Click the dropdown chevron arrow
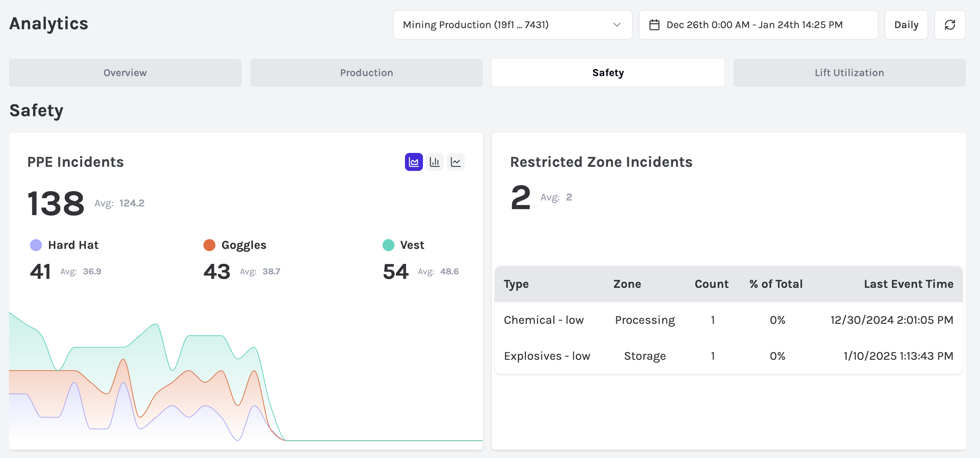 pyautogui.click(x=617, y=25)
